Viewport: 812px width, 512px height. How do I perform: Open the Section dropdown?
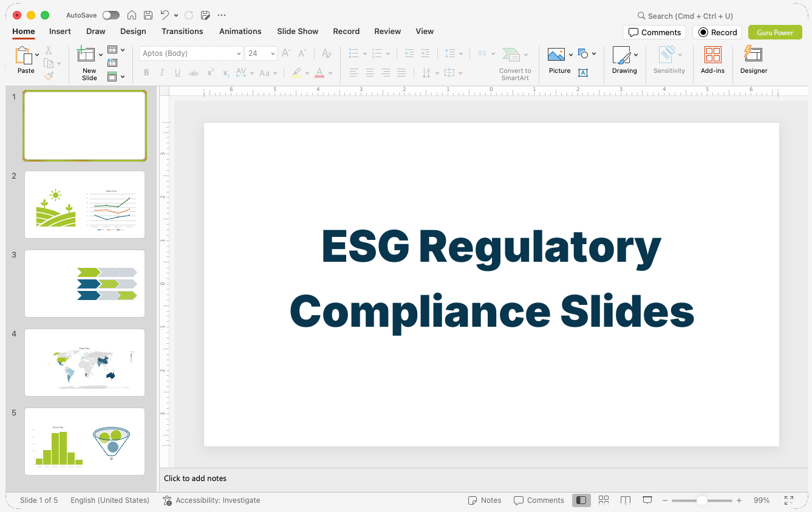[116, 77]
